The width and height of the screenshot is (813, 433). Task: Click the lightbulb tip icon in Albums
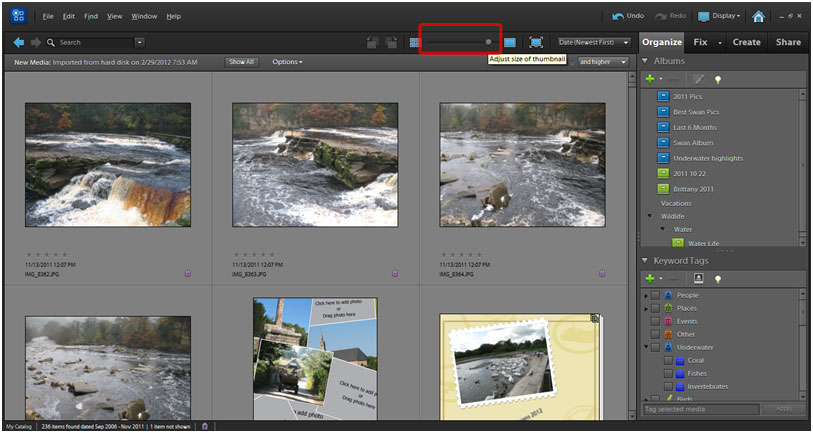point(718,80)
